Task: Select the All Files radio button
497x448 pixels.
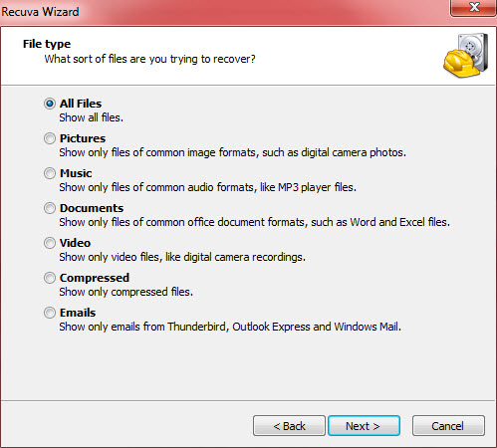Action: pos(50,104)
